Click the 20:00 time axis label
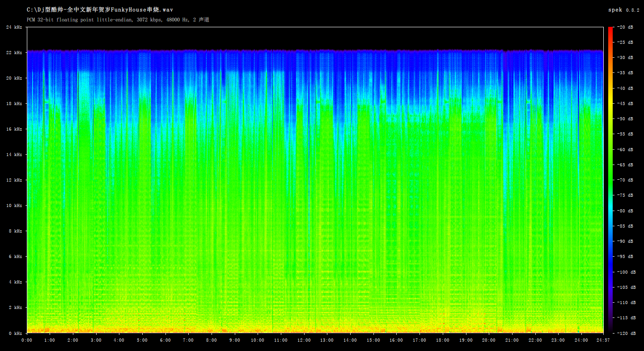The image size is (644, 351). 489,340
